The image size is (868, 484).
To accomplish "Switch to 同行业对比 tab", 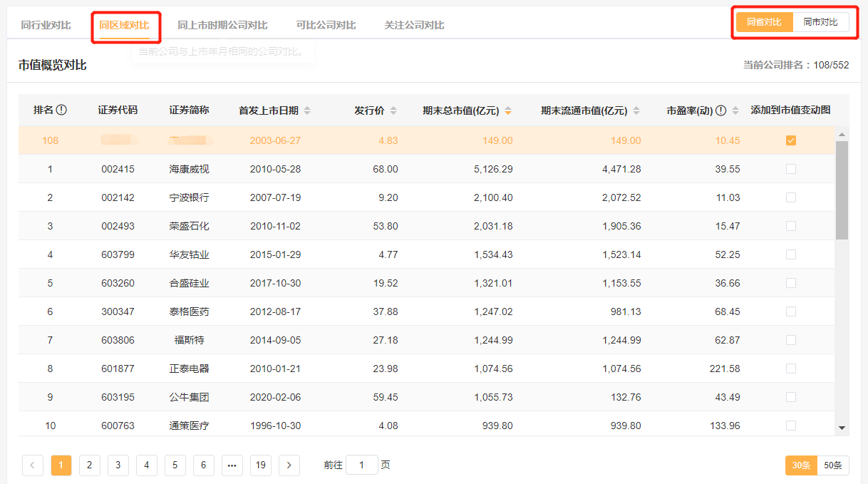I will (x=46, y=25).
